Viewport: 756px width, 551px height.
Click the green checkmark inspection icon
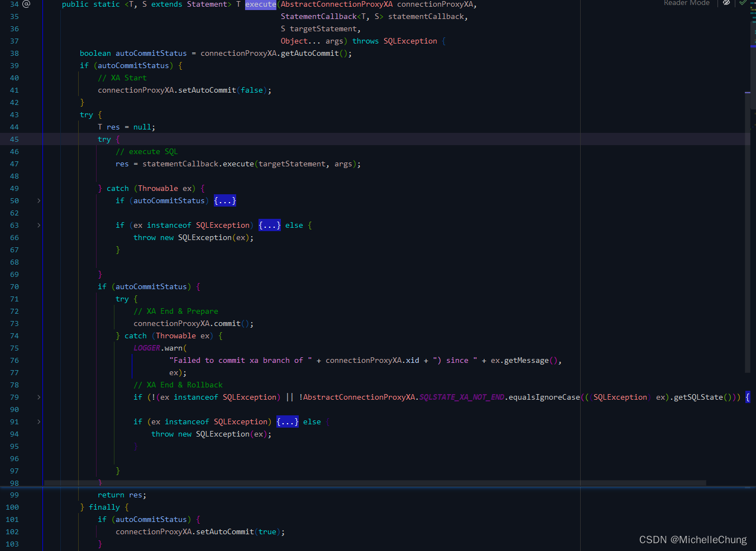coord(743,3)
